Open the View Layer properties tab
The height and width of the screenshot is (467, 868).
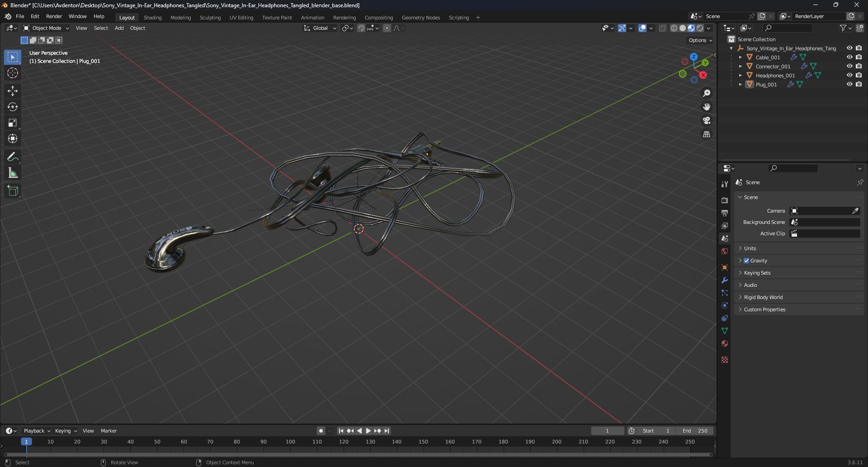725,225
